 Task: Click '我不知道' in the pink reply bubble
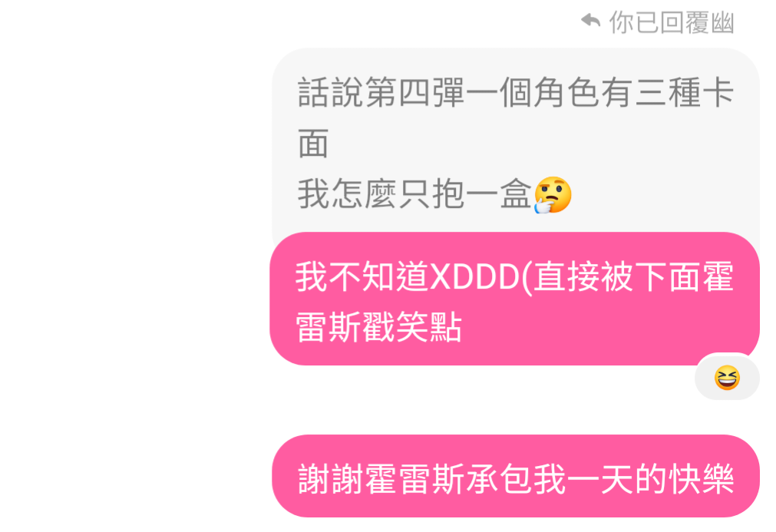tap(362, 277)
